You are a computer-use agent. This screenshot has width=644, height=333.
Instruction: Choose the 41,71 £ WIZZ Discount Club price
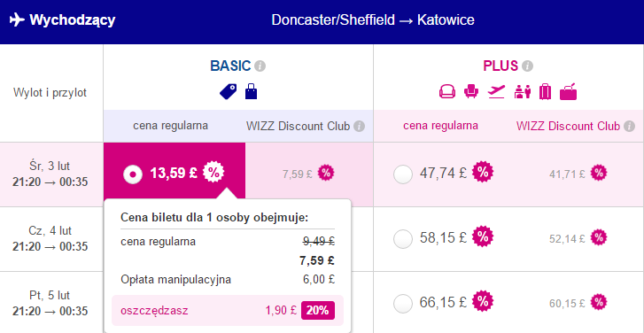click(567, 174)
